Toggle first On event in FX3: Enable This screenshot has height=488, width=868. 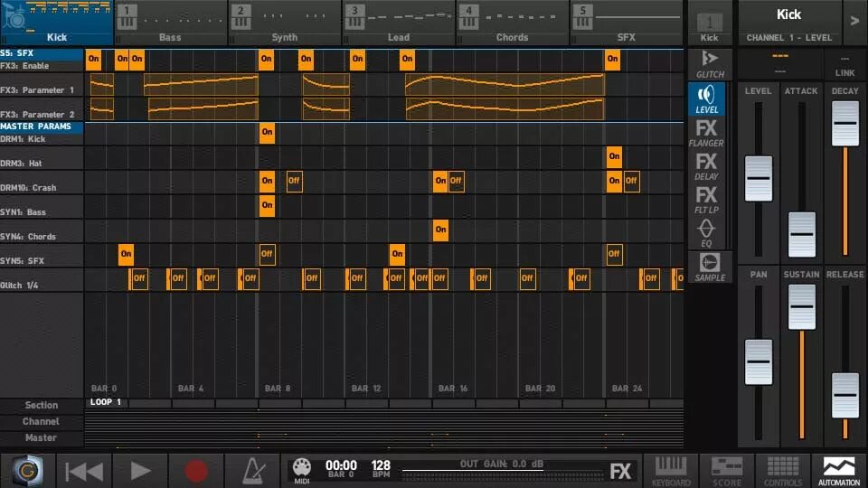[x=93, y=60]
